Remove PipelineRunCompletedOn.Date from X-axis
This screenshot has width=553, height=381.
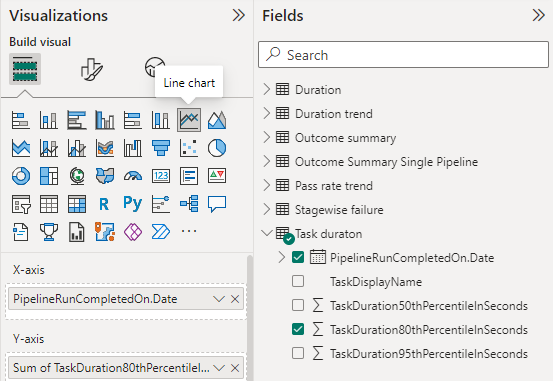pyautogui.click(x=235, y=299)
